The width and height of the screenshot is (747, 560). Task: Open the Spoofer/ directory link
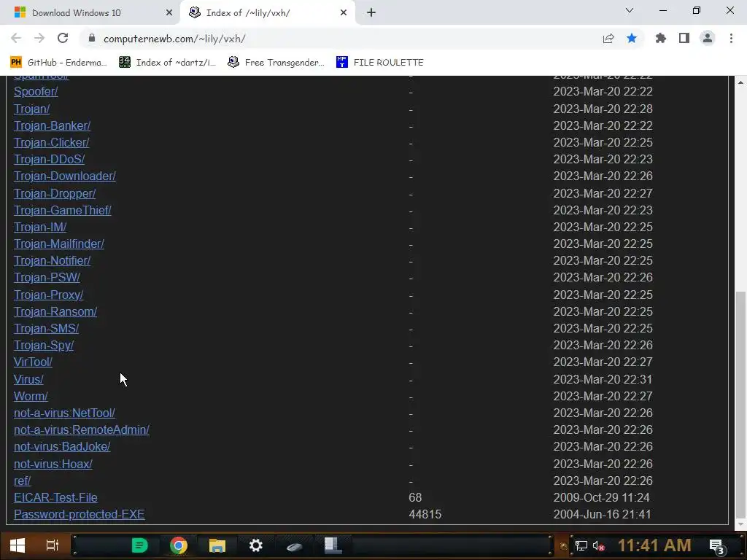point(36,91)
